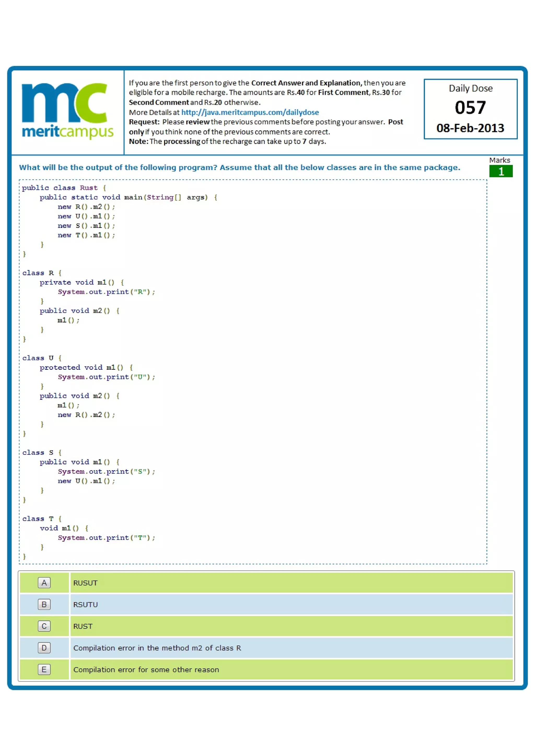This screenshot has height=756, width=535.
Task: Click the question heading text
Action: 239,168
